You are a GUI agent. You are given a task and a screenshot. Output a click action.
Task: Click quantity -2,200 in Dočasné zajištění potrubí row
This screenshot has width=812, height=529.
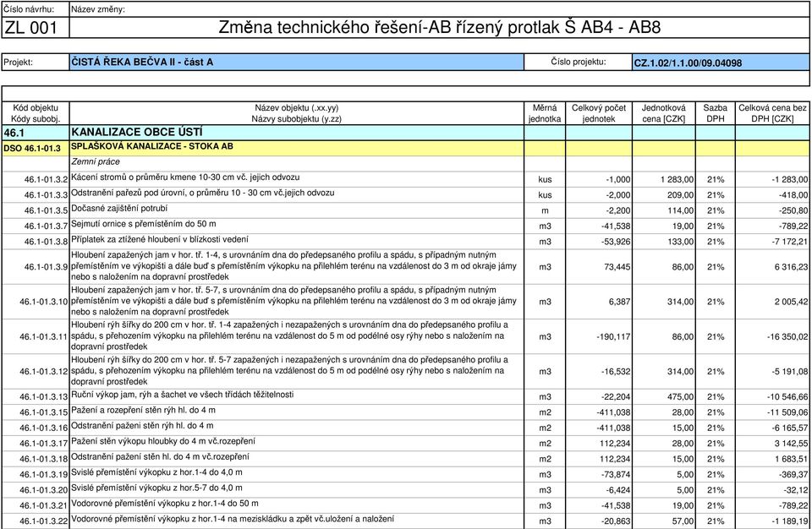click(x=617, y=210)
